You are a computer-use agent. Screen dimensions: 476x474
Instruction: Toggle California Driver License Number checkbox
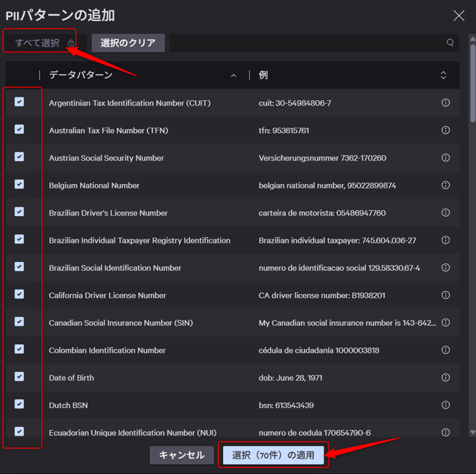point(19,294)
